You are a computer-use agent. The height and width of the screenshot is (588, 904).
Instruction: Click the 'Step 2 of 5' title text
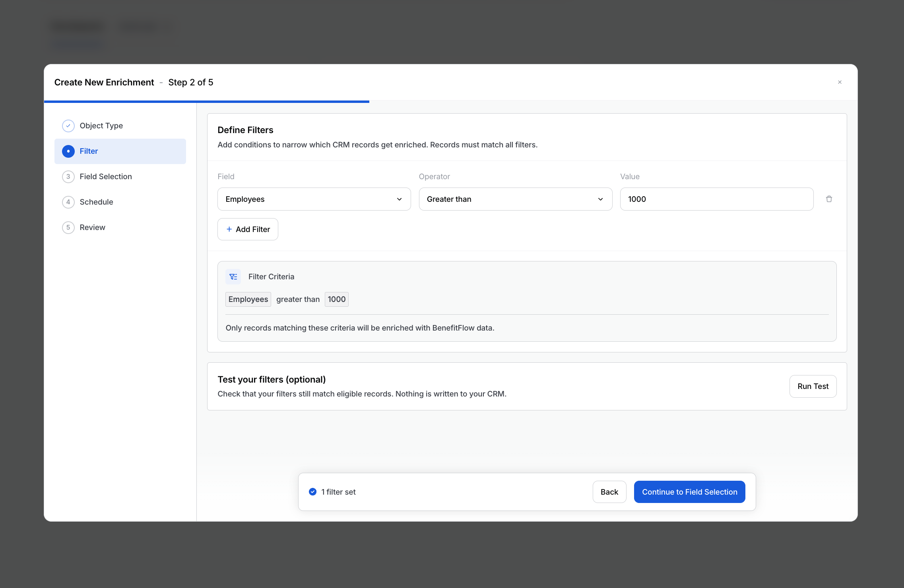(x=190, y=82)
